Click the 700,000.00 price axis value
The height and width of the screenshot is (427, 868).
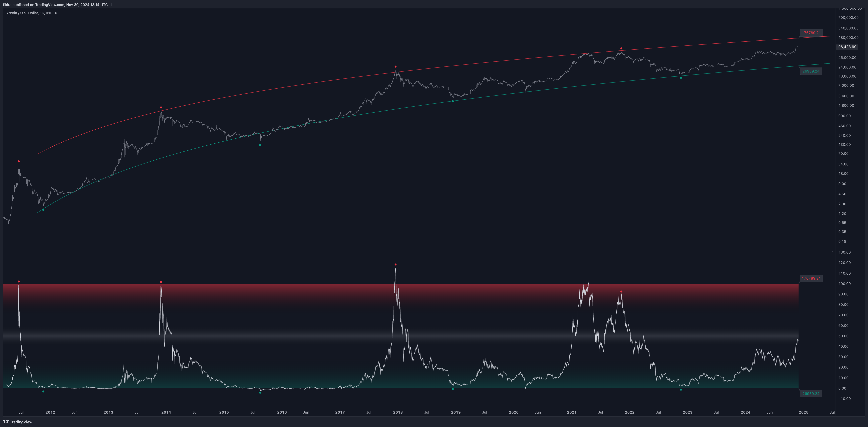tap(848, 18)
